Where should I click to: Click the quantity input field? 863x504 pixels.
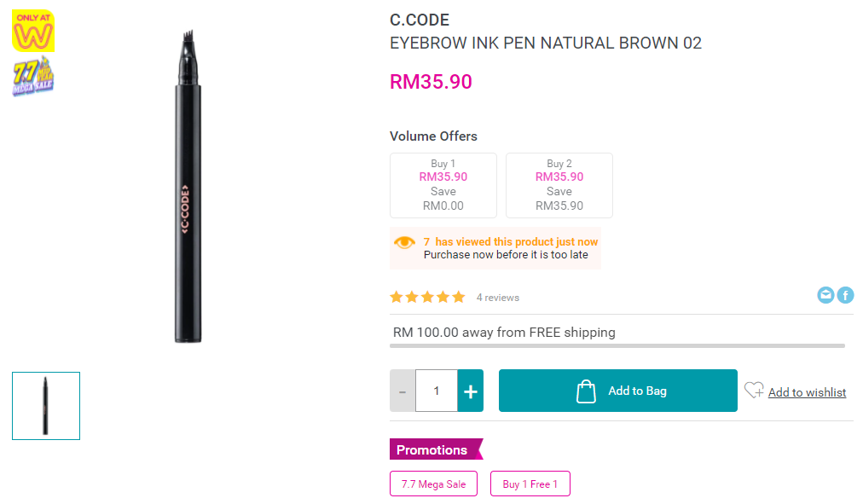(x=437, y=391)
